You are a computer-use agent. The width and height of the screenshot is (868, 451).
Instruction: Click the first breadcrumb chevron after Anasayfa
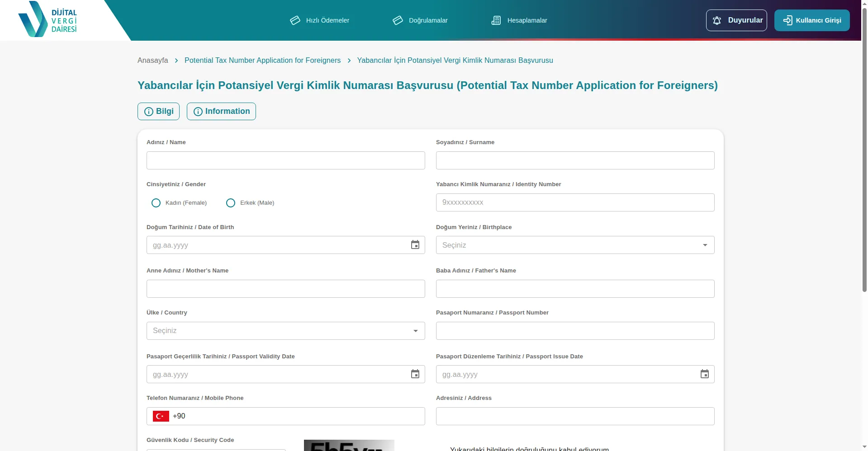176,61
